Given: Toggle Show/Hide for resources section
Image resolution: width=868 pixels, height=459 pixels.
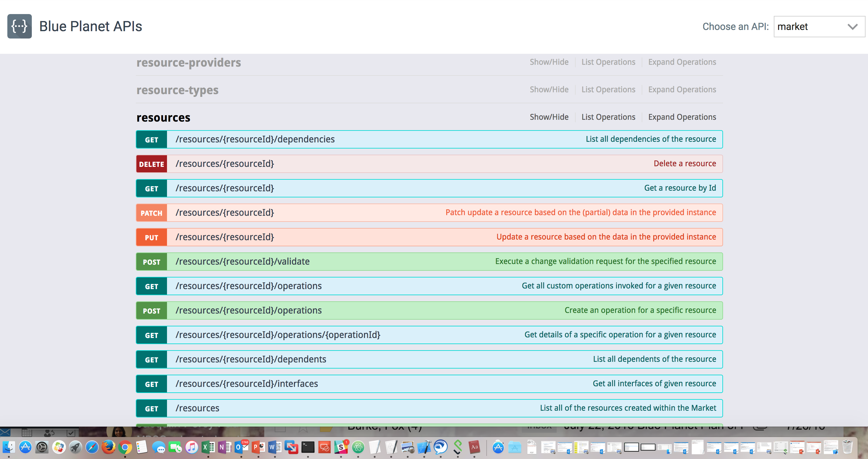Looking at the screenshot, I should (x=549, y=117).
